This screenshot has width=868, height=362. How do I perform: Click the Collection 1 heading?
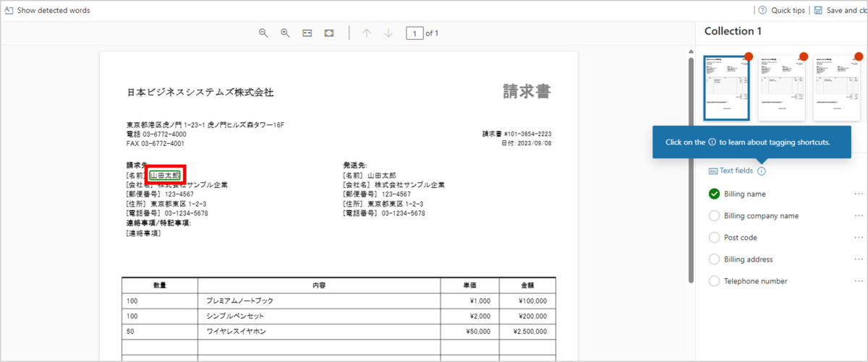733,31
